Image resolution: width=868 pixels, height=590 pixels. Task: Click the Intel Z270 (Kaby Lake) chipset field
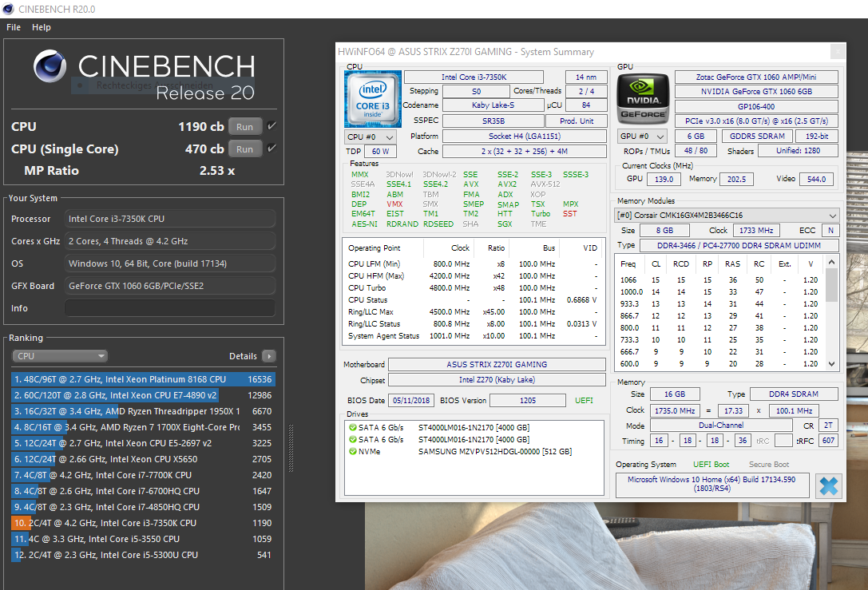(x=497, y=380)
